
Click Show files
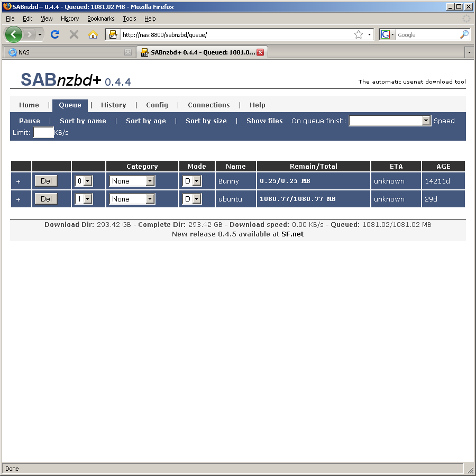[x=264, y=121]
